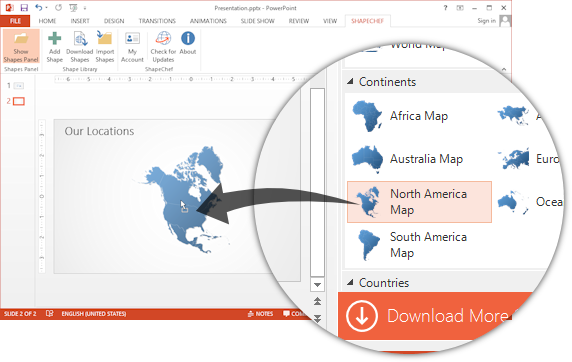Screen dimensions: 572x362
Task: Open Ribbon Display Options
Action: coord(460,8)
